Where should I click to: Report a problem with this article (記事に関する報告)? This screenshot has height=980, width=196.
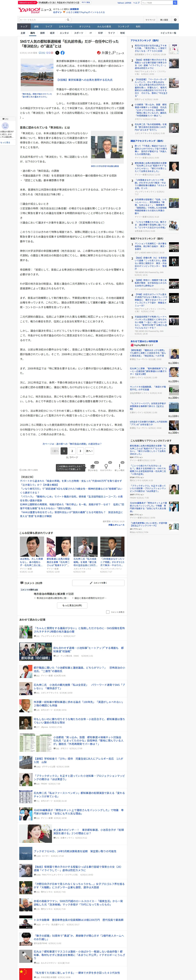pyautogui.click(x=29, y=470)
